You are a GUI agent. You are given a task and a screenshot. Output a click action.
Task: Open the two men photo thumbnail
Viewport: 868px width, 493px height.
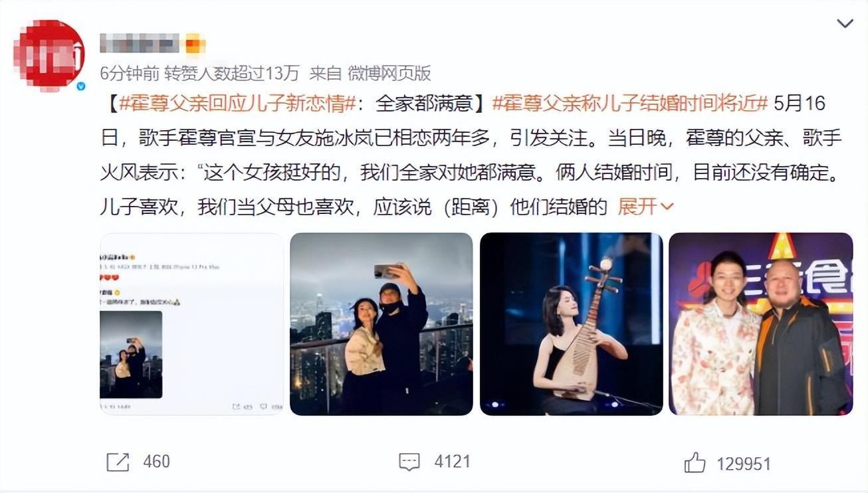tap(761, 324)
